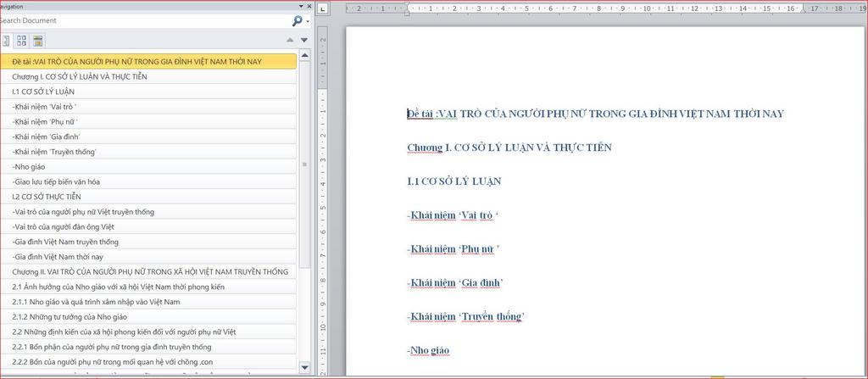
Task: Go to 'I.2 CƠ SỞ THỰC TIỄN' heading
Action: pos(148,197)
